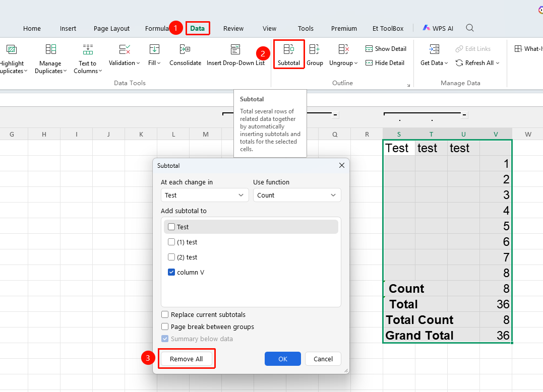Check the Test subtotal checkbox
The image size is (543, 392).
pos(171,227)
